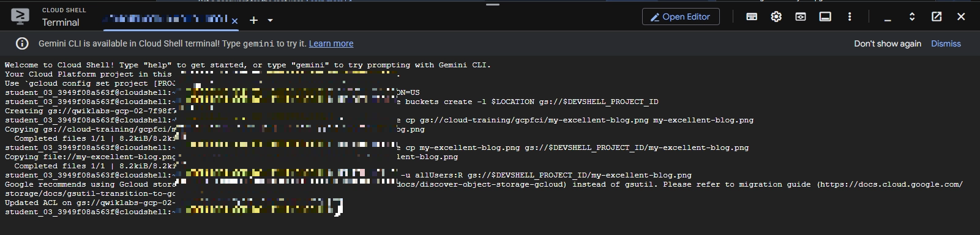The height and width of the screenshot is (235, 980).
Task: Open Cloud Shell terminal settings gear
Action: tap(776, 17)
